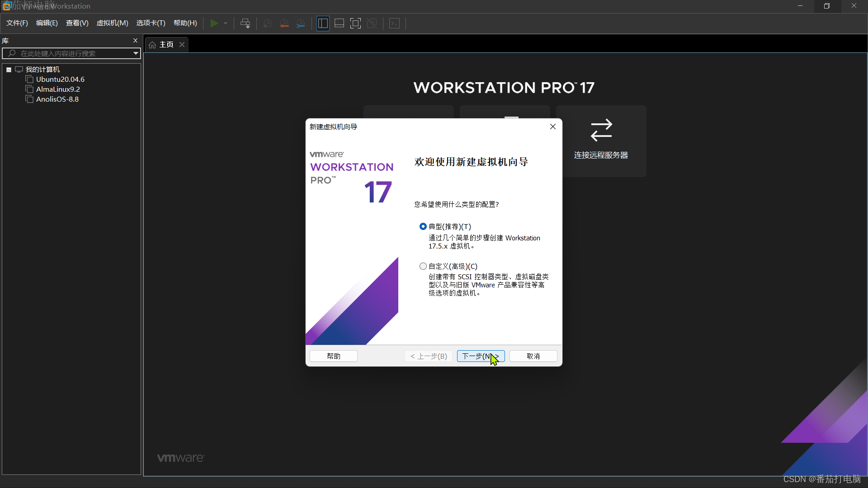Toggle the library sidebar view icon

(x=323, y=23)
